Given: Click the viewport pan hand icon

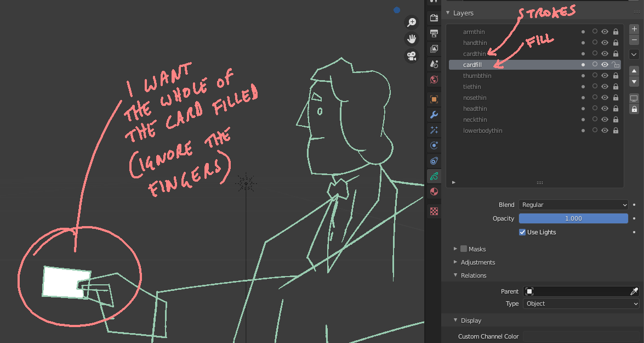Looking at the screenshot, I should (411, 39).
